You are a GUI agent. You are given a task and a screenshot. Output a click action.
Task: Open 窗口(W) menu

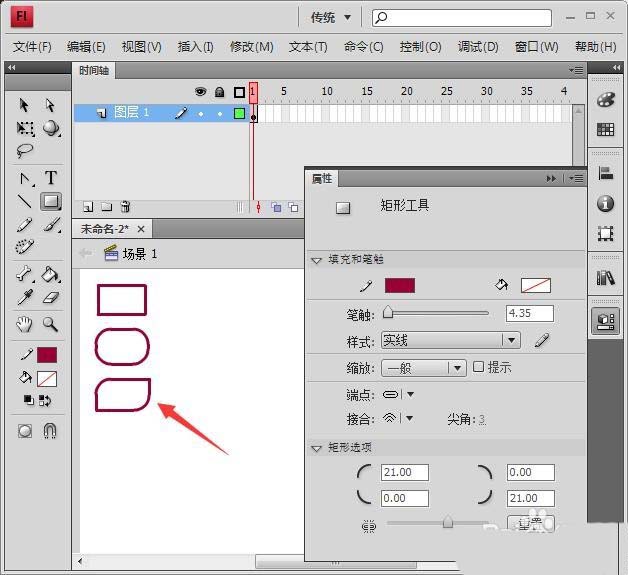(536, 47)
